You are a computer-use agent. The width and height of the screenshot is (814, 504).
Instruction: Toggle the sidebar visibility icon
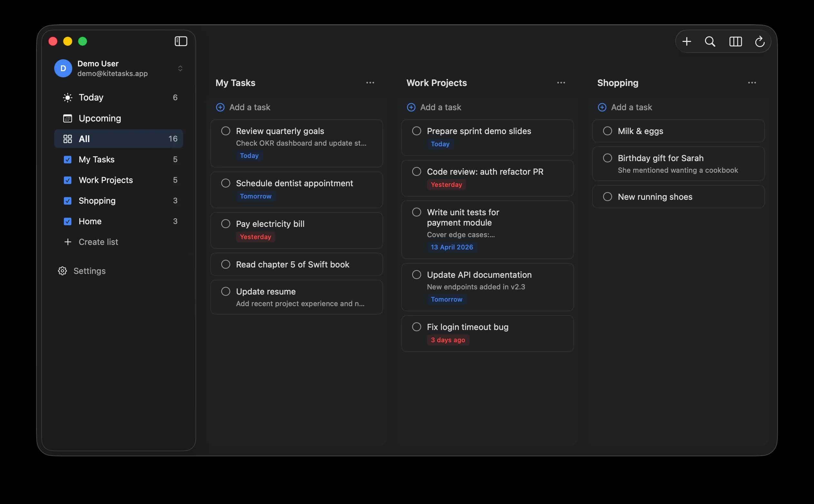point(181,41)
